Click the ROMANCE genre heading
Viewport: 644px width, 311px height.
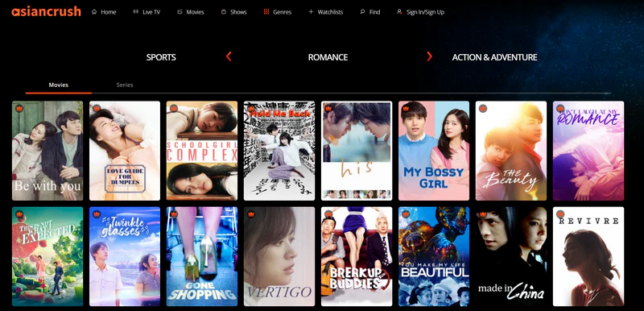tap(328, 57)
